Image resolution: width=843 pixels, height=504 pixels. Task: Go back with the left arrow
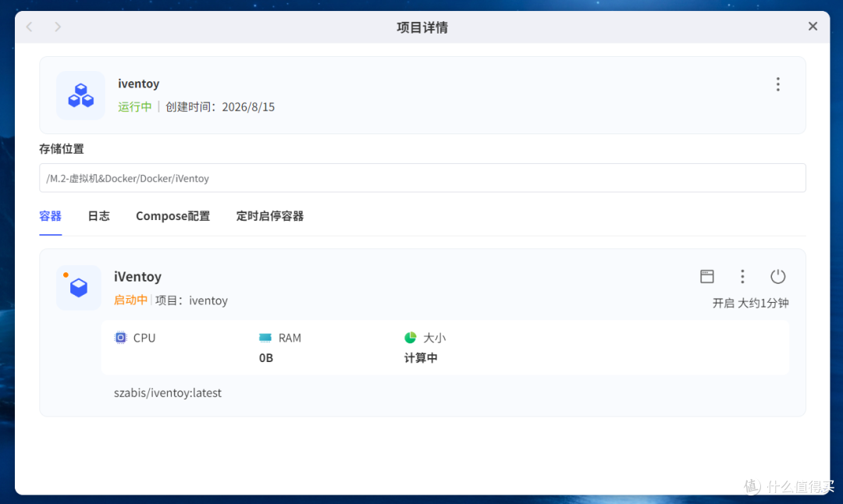30,27
